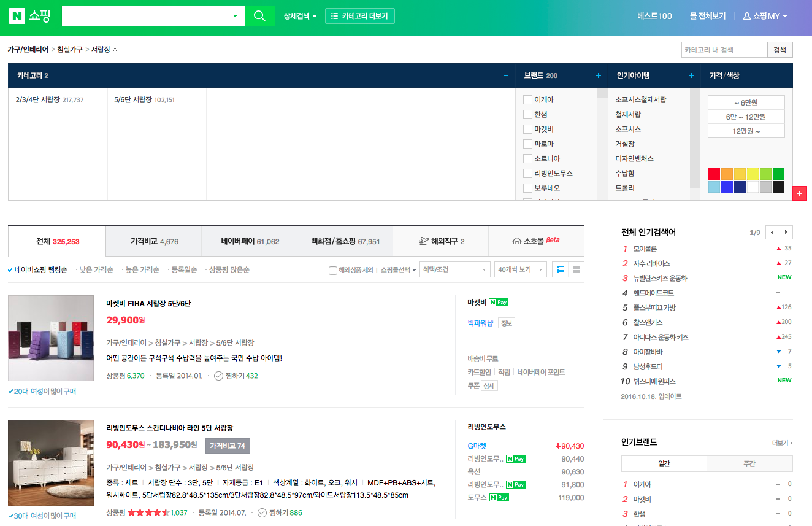Remove the 서랍장 category filter X
Viewport: 812px width, 526px height.
(115, 50)
